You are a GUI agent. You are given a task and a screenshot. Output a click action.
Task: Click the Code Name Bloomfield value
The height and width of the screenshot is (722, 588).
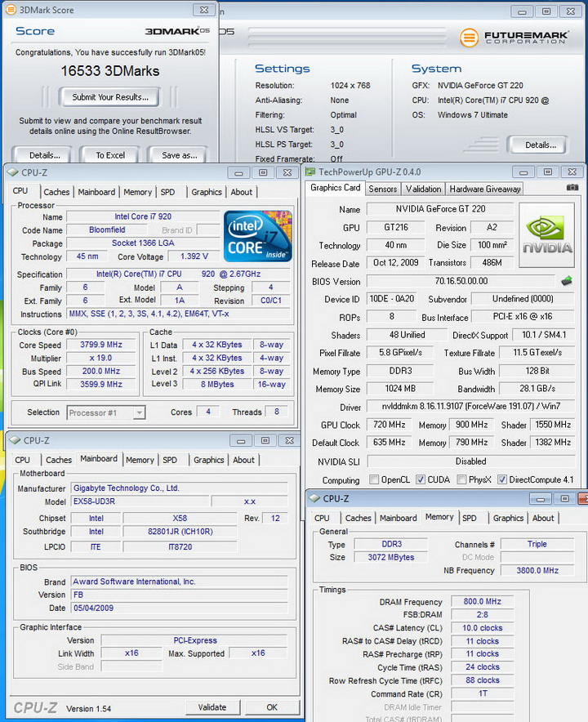coord(107,230)
